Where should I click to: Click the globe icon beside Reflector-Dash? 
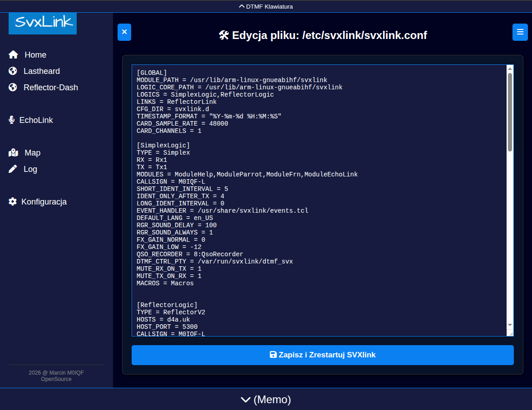[13, 88]
